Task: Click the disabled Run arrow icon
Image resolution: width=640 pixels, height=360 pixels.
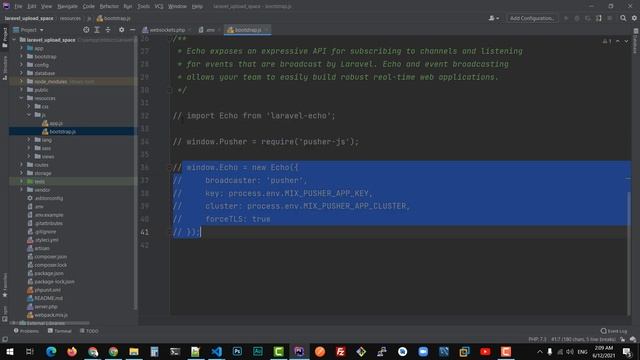Action: [566, 18]
